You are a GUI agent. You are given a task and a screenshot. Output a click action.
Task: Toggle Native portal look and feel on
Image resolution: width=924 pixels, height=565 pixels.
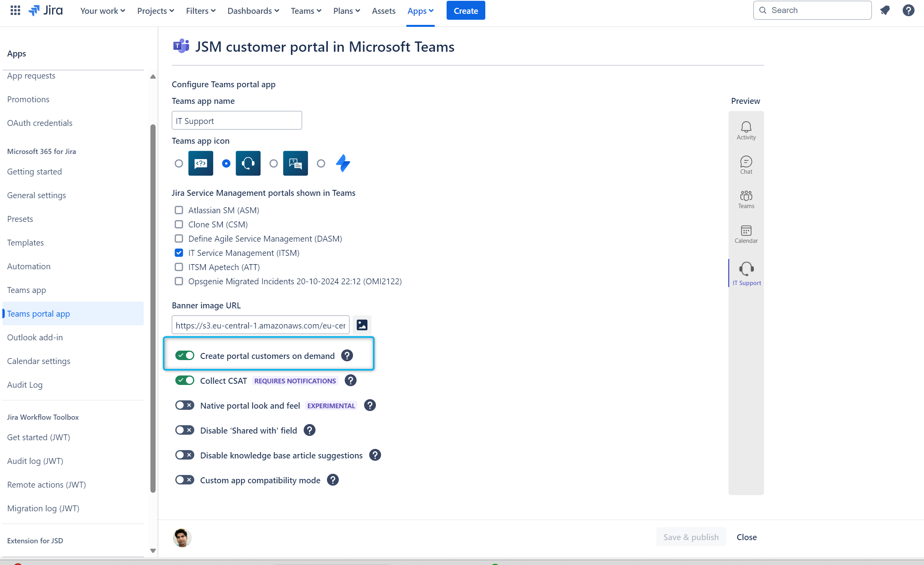coord(185,405)
